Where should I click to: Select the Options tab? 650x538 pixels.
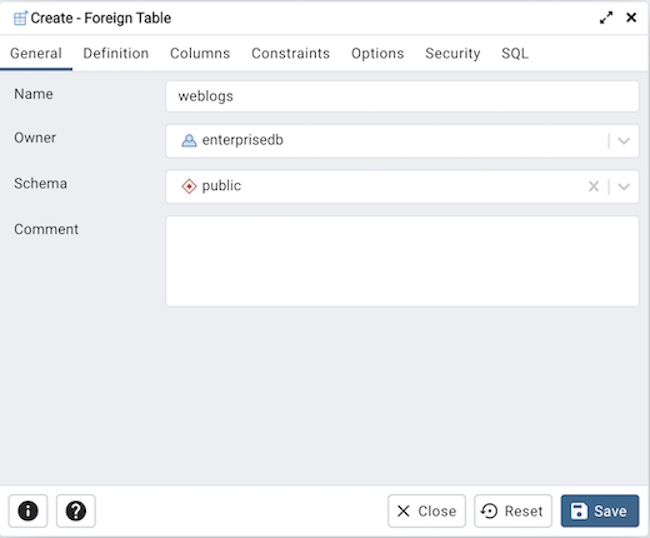377,54
